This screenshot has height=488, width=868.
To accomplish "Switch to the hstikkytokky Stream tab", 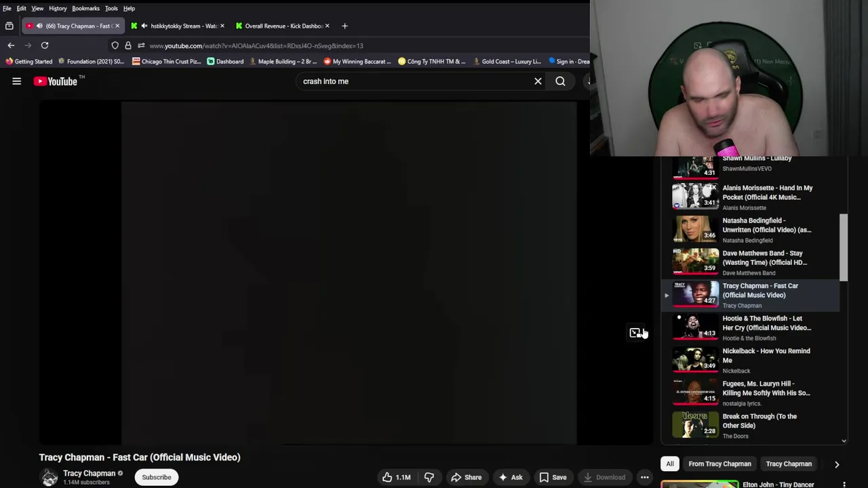I will pyautogui.click(x=178, y=26).
